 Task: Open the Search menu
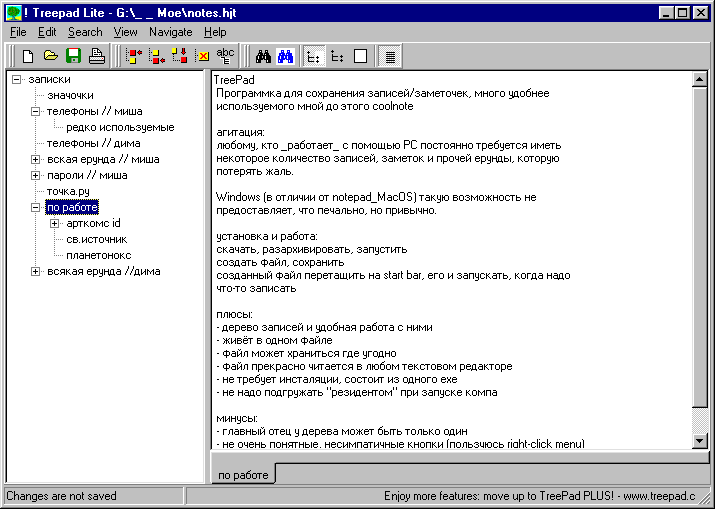pos(85,32)
